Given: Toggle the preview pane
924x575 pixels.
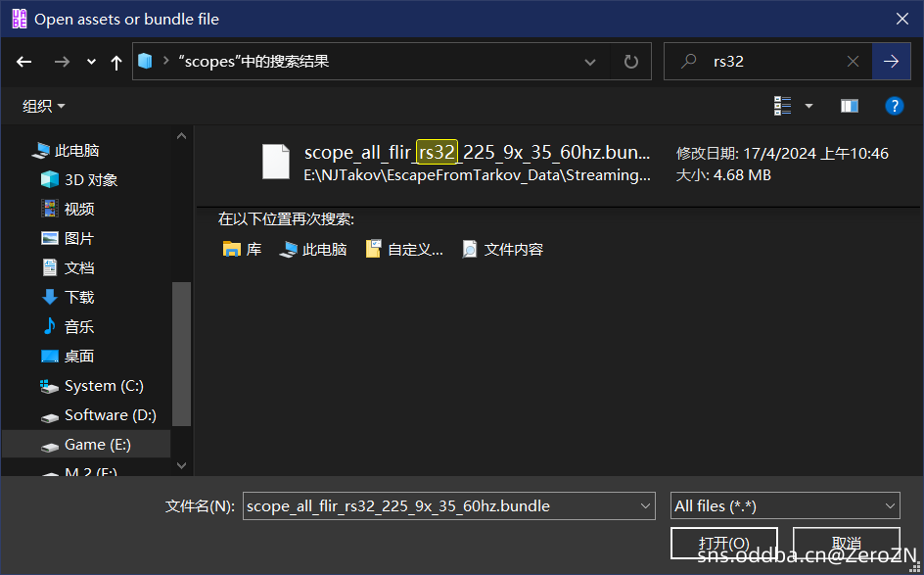Looking at the screenshot, I should pyautogui.click(x=849, y=106).
